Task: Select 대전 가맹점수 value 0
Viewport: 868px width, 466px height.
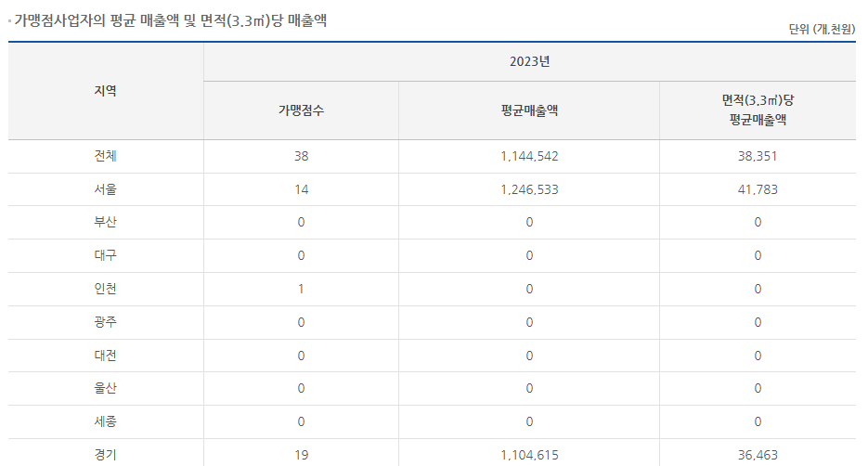Action: pos(301,356)
